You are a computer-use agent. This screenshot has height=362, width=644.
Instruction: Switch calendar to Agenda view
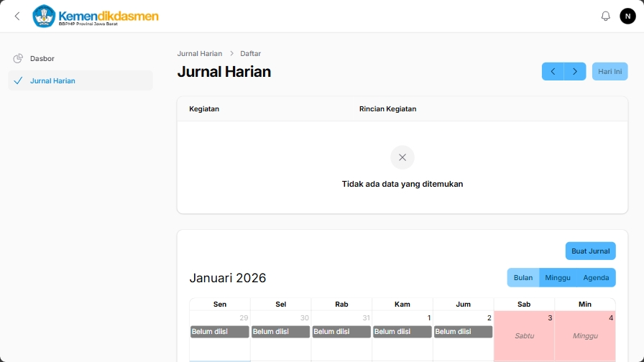[x=596, y=277]
